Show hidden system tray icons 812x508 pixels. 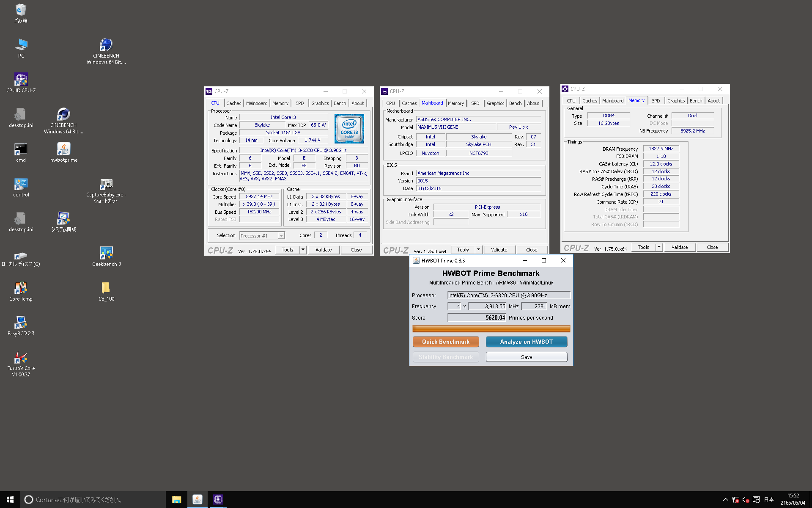click(x=725, y=500)
